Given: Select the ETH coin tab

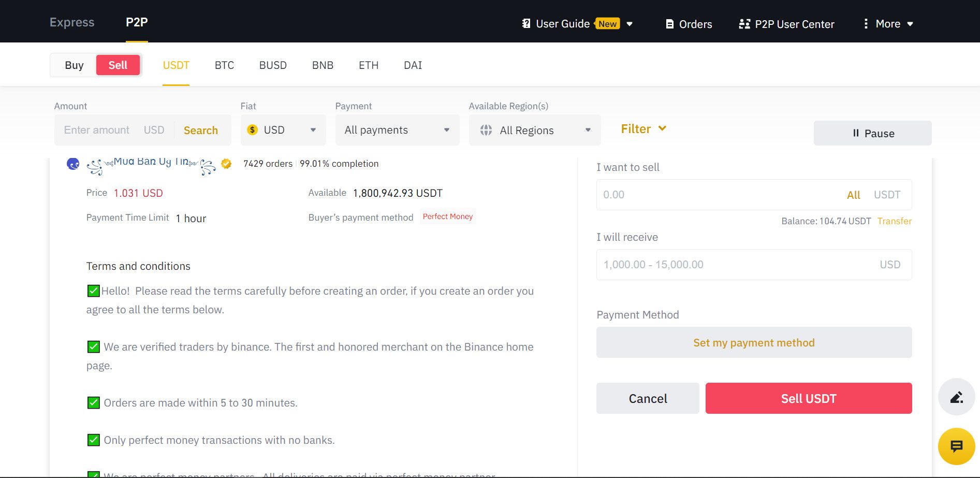Looking at the screenshot, I should 369,65.
